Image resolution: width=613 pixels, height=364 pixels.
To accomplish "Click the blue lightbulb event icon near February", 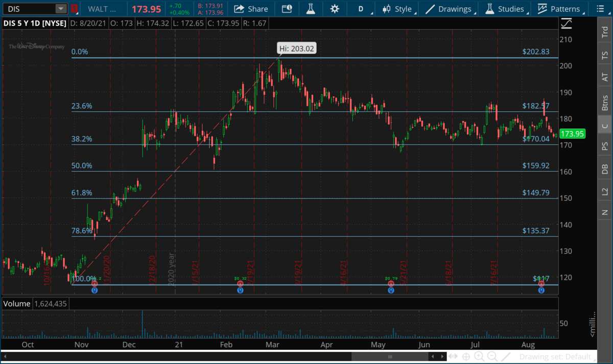I will (x=240, y=290).
